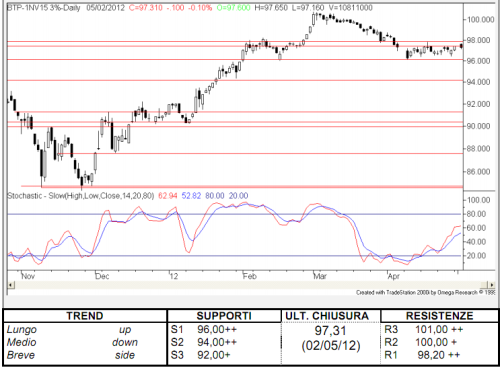Click the 100.000 price axis label
500x368 pixels.
click(480, 20)
